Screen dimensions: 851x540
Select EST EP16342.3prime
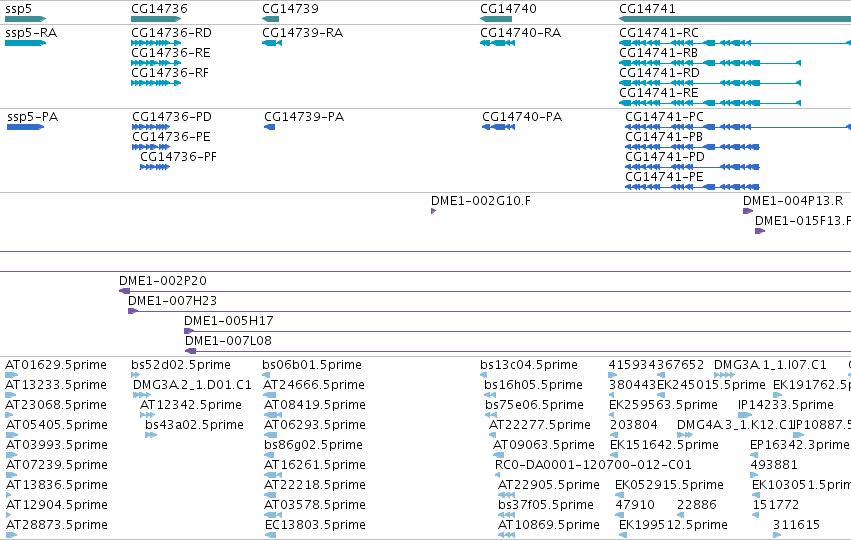click(799, 445)
